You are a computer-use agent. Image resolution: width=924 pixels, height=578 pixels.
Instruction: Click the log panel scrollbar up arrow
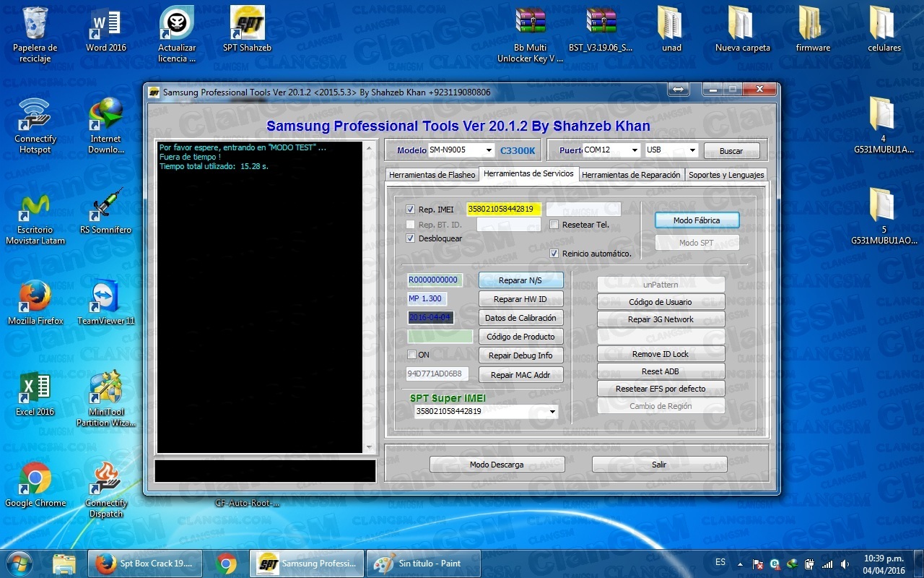point(370,148)
